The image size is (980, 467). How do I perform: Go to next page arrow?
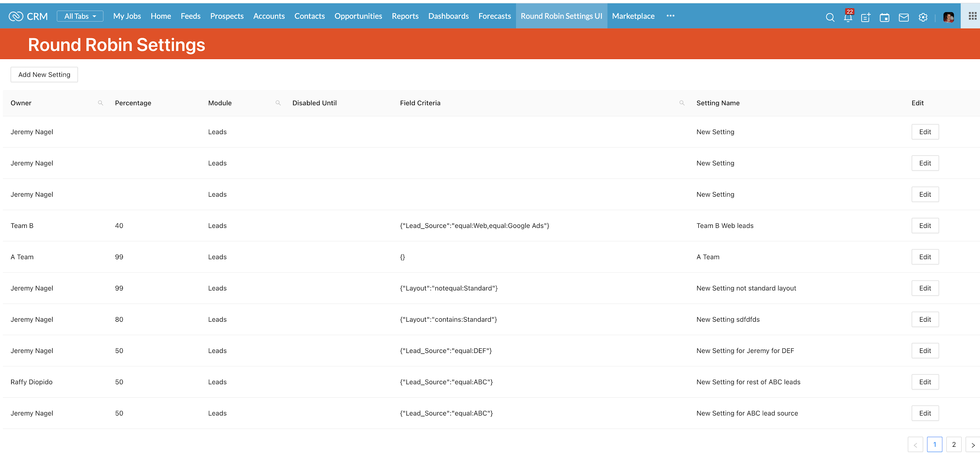tap(973, 445)
